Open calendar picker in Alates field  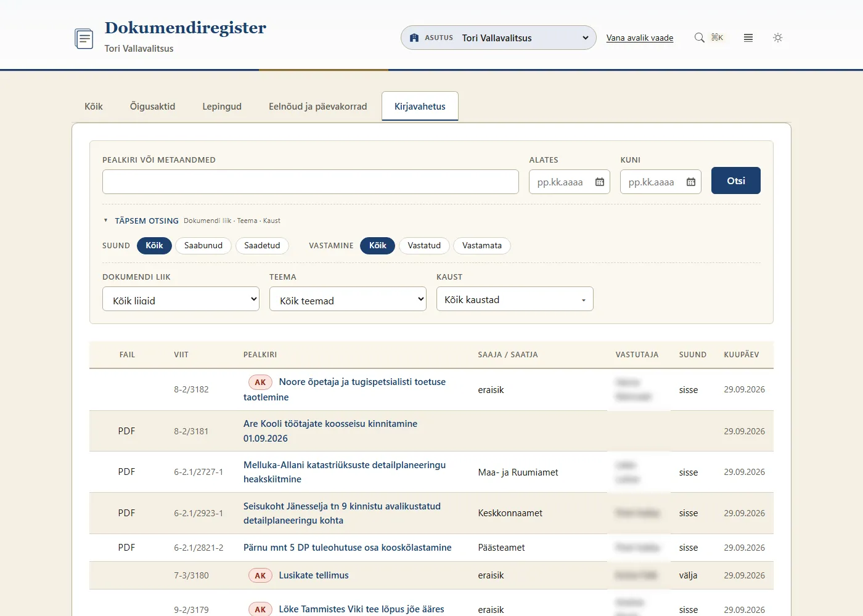click(x=600, y=182)
